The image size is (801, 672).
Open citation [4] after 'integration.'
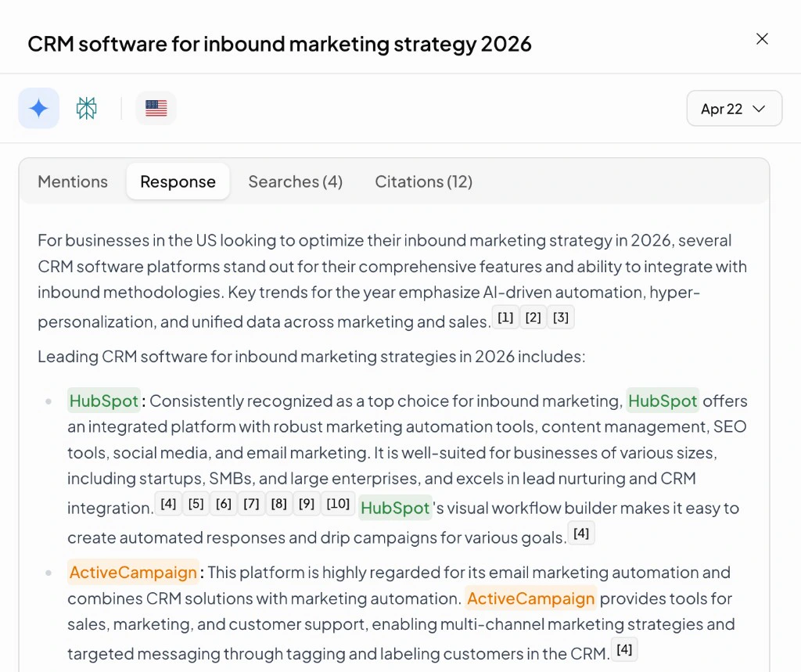pos(168,504)
